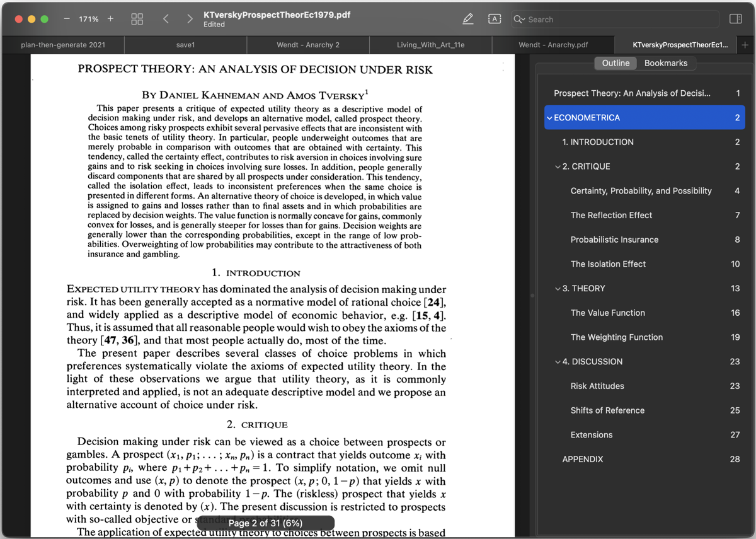Click the 4. DISCUSSION outline label

coord(592,362)
